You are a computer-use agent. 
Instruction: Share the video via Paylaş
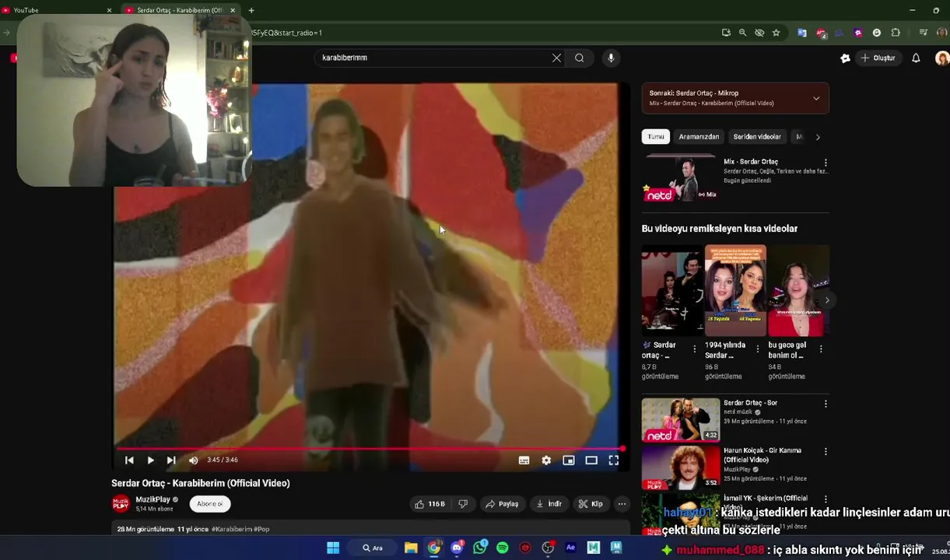coord(502,504)
